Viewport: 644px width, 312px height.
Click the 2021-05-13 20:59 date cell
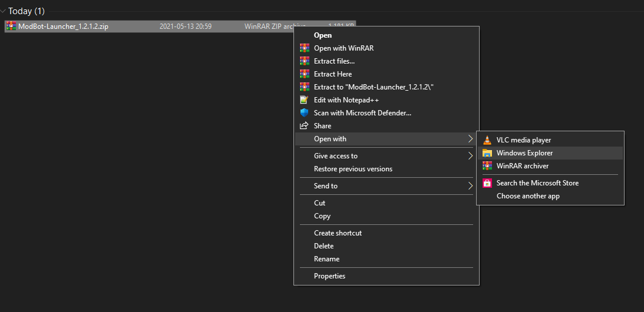point(186,26)
